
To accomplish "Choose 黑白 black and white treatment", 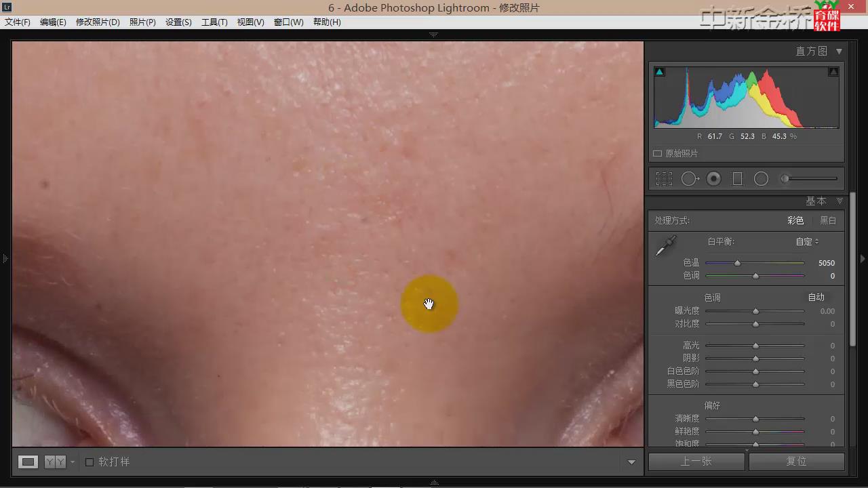I will [x=828, y=220].
